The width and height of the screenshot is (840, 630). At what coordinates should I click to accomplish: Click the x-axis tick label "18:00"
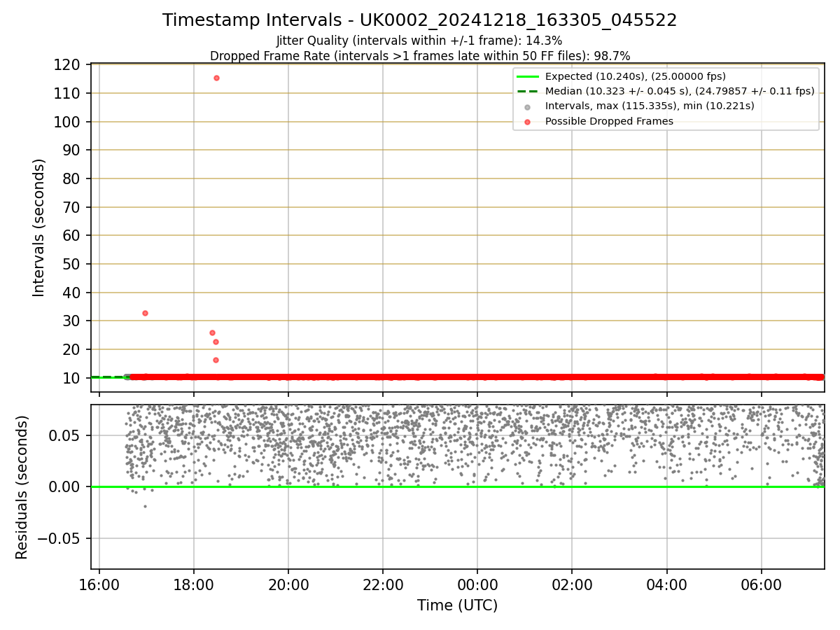click(x=194, y=584)
